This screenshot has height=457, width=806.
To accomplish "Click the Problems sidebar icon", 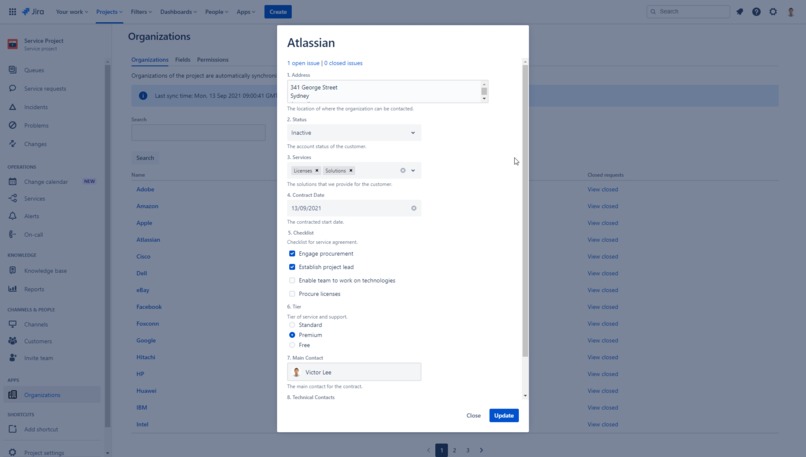I will coord(13,125).
